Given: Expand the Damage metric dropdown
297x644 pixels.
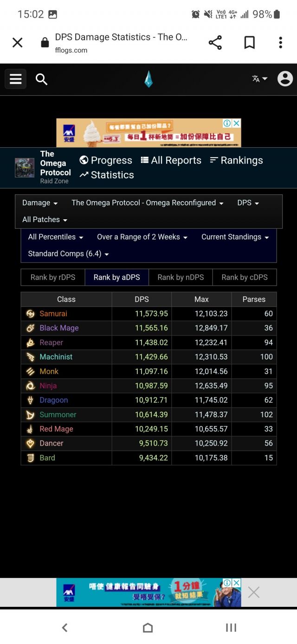Looking at the screenshot, I should [x=40, y=203].
